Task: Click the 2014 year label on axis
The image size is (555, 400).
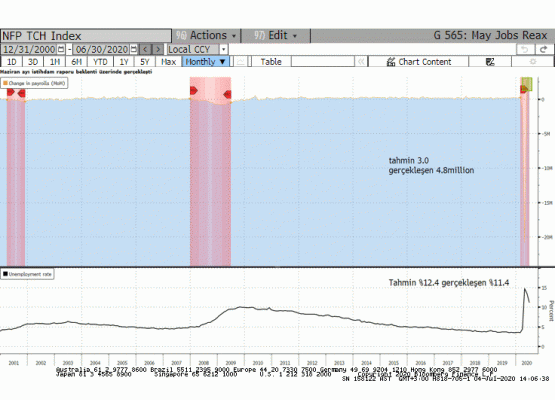Action: pyautogui.click(x=366, y=363)
